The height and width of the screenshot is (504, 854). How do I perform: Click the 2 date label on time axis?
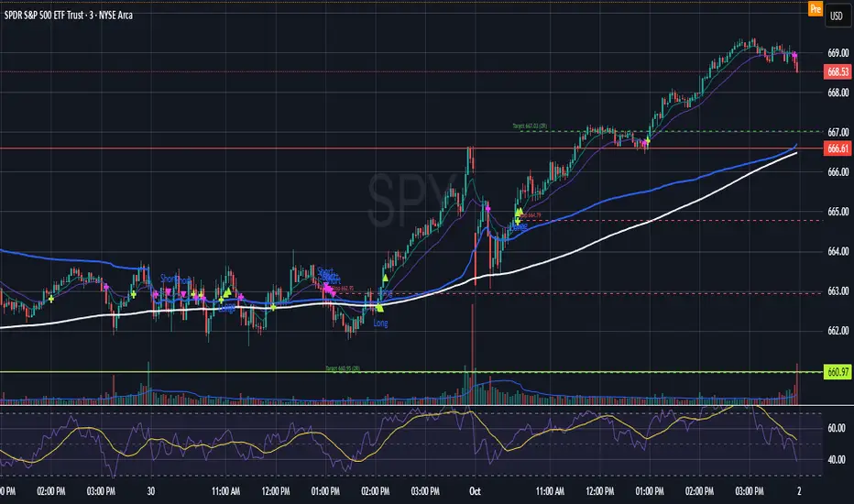(799, 491)
